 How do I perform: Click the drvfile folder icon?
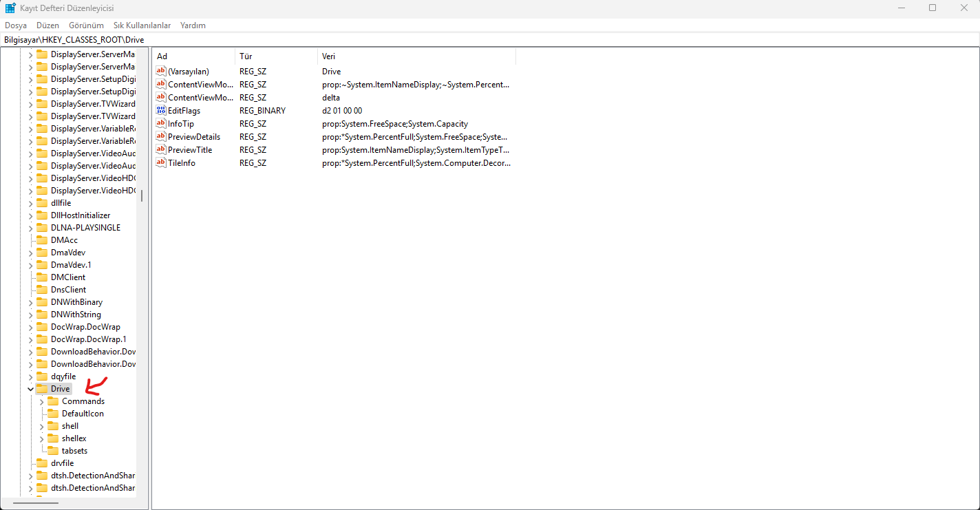[x=42, y=463]
